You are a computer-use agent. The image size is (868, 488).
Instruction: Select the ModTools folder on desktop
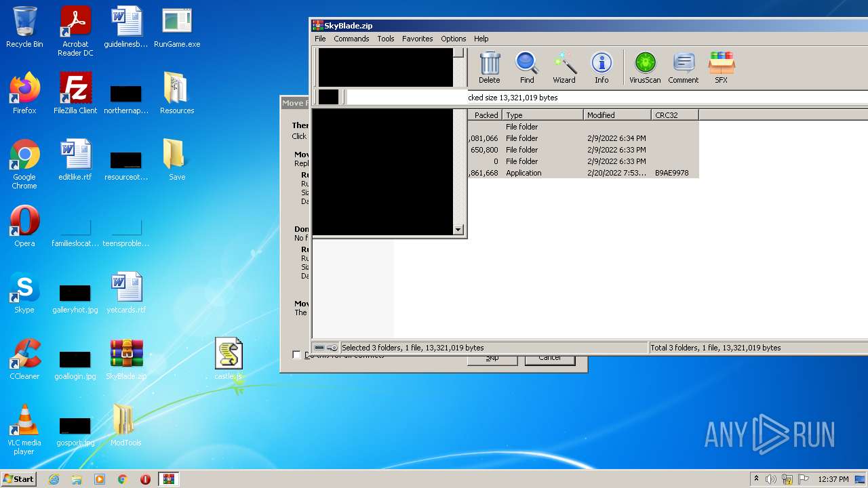pos(126,426)
